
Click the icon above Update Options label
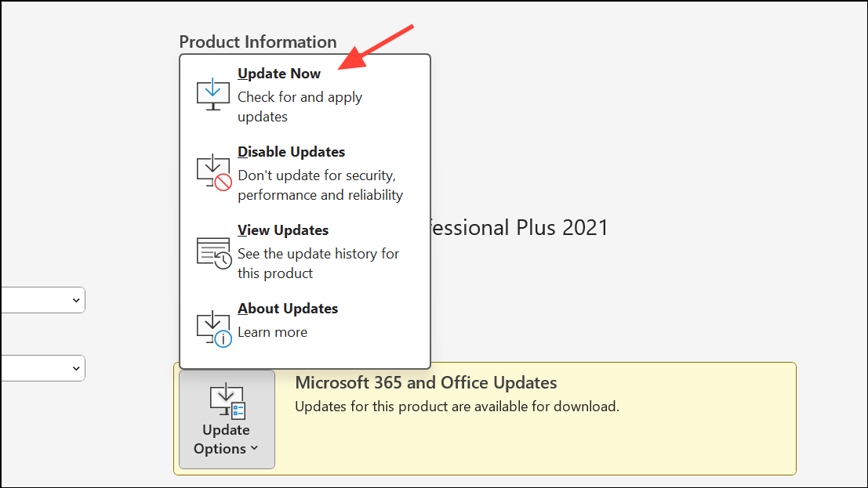(227, 400)
